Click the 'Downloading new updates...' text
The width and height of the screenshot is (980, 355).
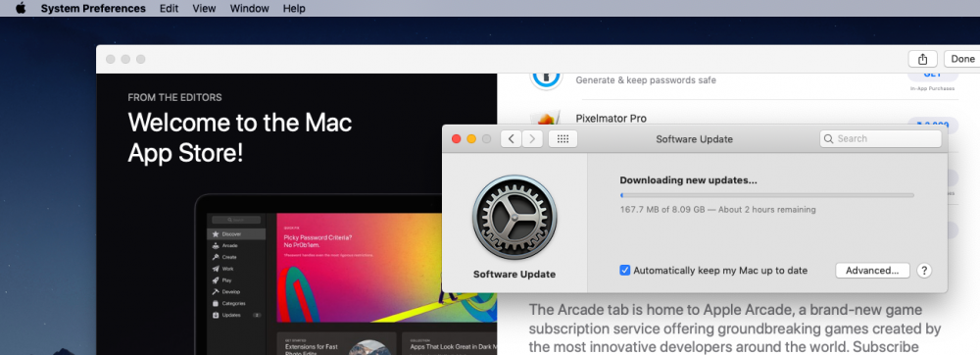[x=688, y=180]
